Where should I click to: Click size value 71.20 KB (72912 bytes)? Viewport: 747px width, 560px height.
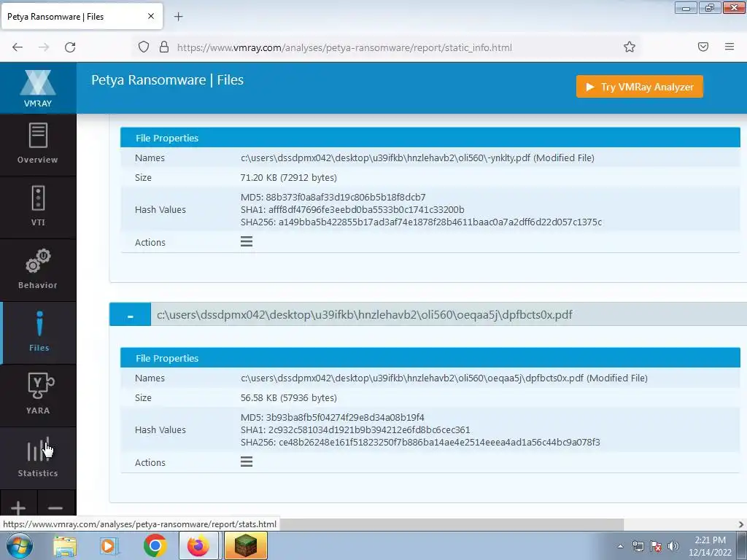(x=289, y=178)
